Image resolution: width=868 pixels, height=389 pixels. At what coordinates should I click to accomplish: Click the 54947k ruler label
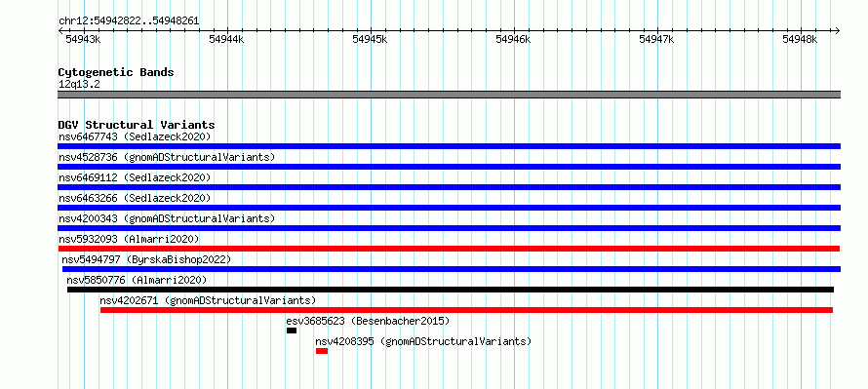coord(656,39)
